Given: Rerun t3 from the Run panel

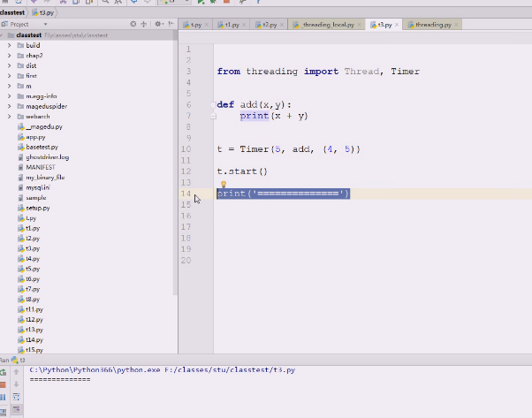Looking at the screenshot, I should tap(3, 372).
